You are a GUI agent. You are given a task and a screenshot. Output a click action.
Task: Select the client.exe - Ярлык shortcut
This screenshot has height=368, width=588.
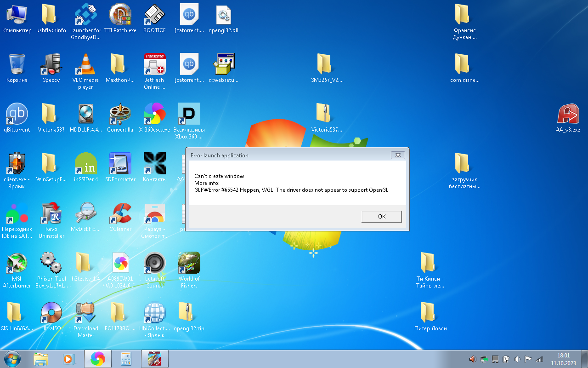(17, 171)
